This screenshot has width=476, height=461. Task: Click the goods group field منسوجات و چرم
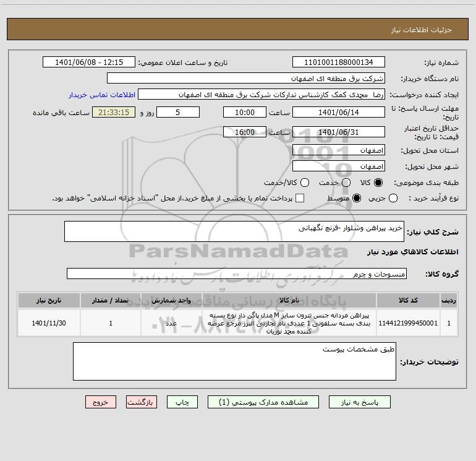[x=237, y=274]
